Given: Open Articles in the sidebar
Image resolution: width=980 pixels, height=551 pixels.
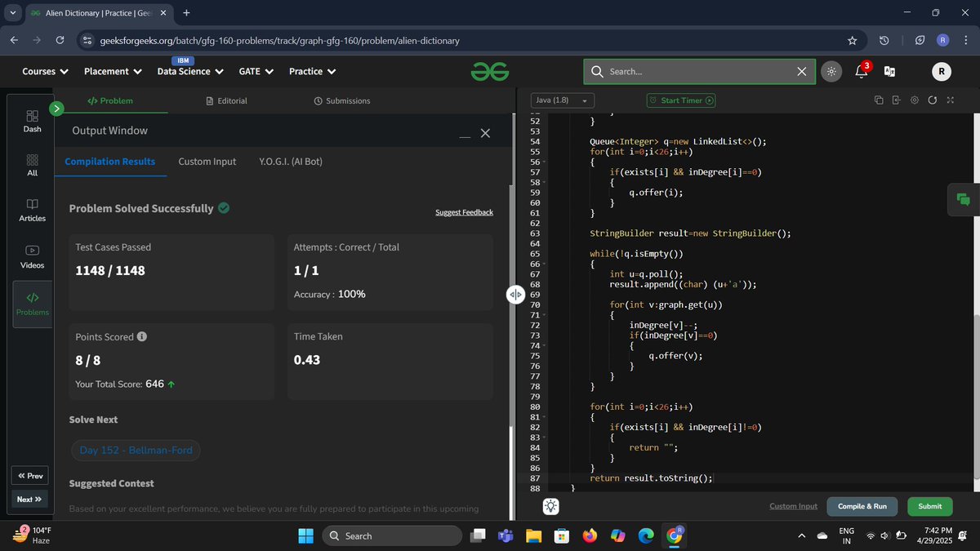Looking at the screenshot, I should pyautogui.click(x=33, y=210).
